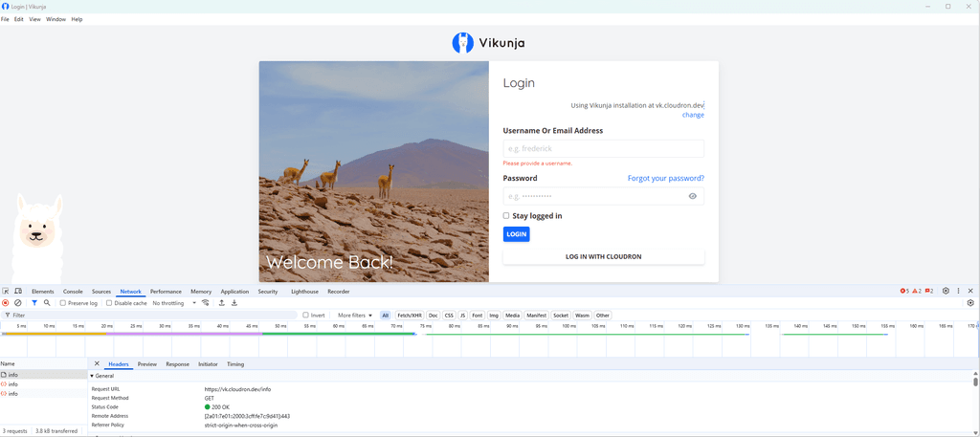Open the No throttling dropdown
The height and width of the screenshot is (437, 980).
tap(173, 303)
